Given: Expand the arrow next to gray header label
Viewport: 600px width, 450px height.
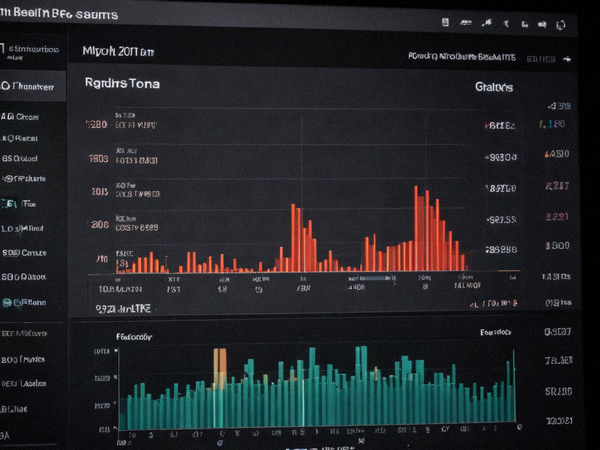Looking at the screenshot, I should click(567, 59).
